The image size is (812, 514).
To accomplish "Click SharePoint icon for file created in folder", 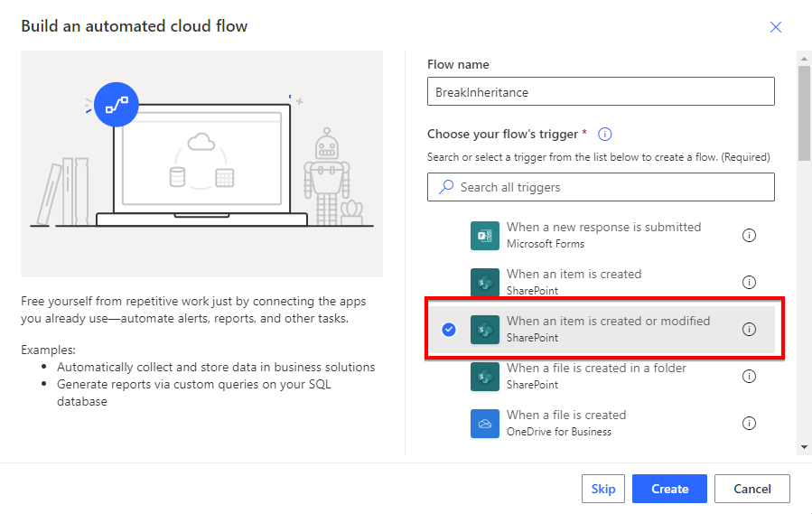I will (x=485, y=377).
